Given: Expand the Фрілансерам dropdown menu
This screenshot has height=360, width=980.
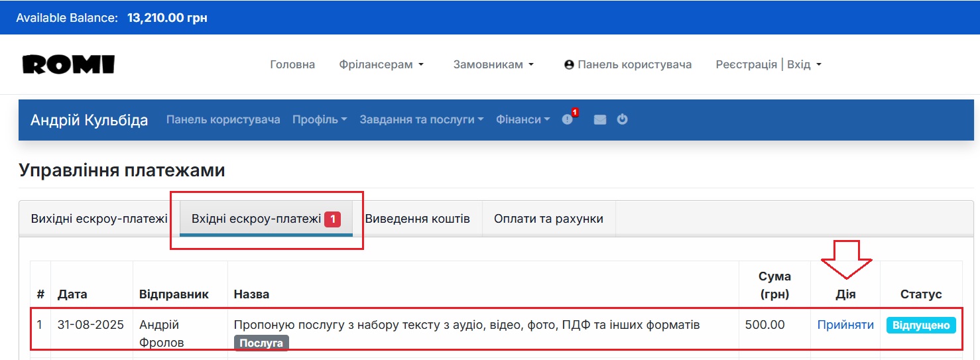Looking at the screenshot, I should [x=381, y=64].
